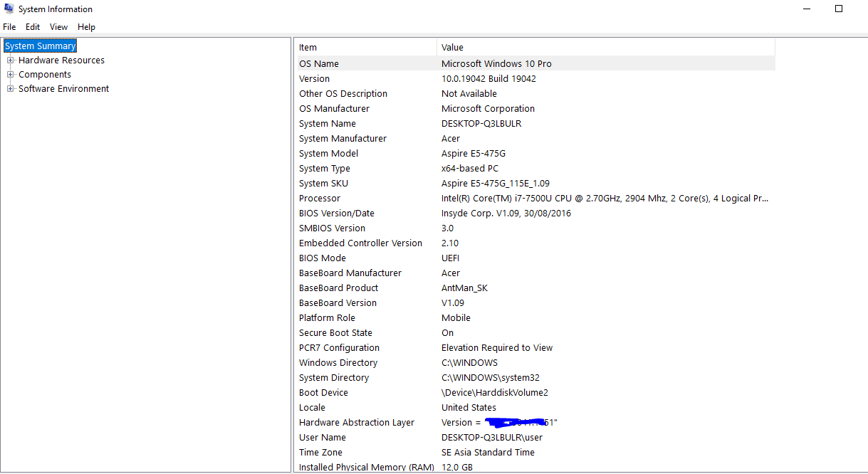868x474 pixels.
Task: Click the Elevation Required to View value
Action: [x=497, y=348]
